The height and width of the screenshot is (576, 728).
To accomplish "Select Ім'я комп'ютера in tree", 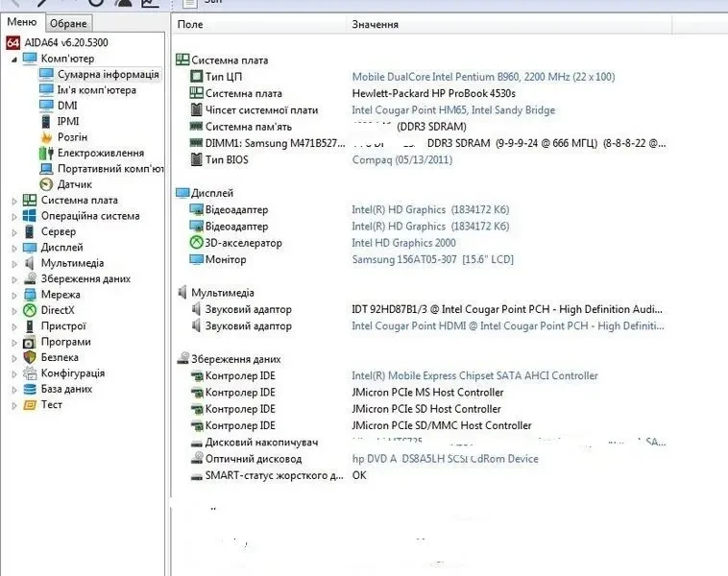I will tap(97, 90).
